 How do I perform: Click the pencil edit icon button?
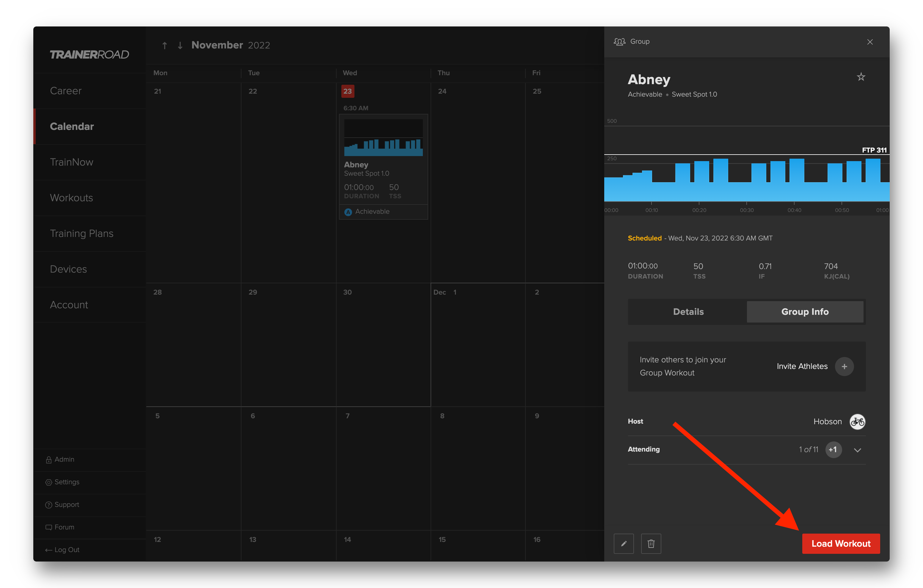[624, 543]
